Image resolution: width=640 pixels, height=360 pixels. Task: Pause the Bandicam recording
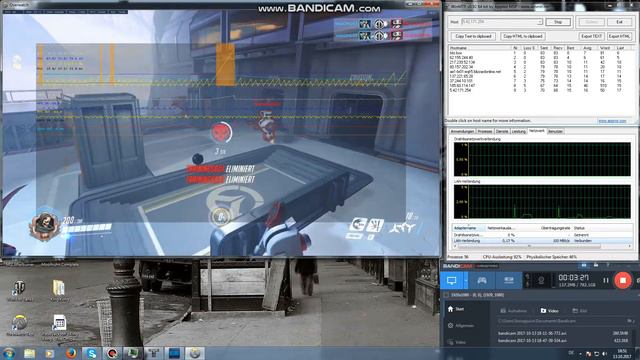[x=606, y=280]
